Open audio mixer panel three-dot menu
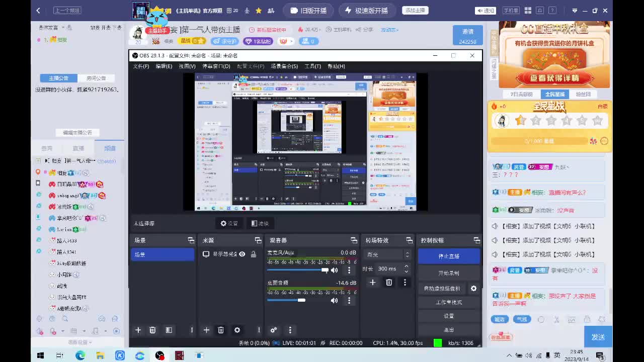This screenshot has width=644, height=362. point(290,330)
